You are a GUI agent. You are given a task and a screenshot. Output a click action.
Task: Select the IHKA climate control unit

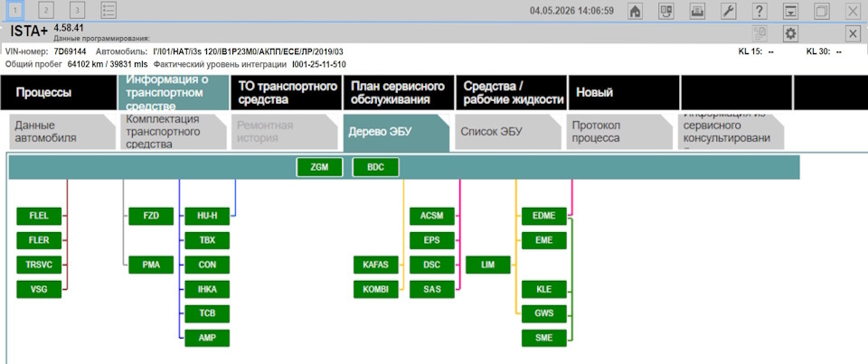tap(207, 289)
